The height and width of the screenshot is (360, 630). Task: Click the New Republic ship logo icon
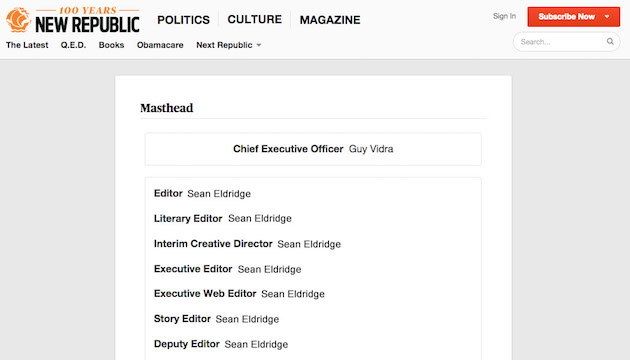[x=18, y=19]
